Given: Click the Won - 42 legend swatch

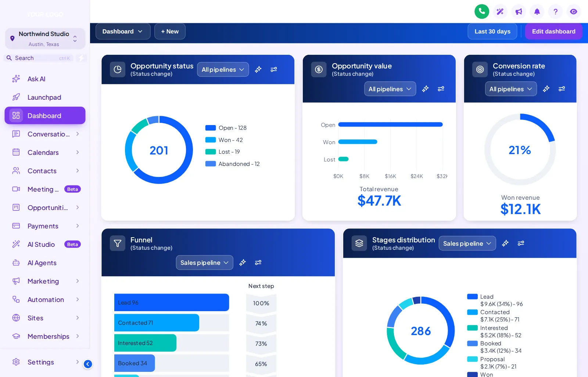Looking at the screenshot, I should [x=211, y=140].
